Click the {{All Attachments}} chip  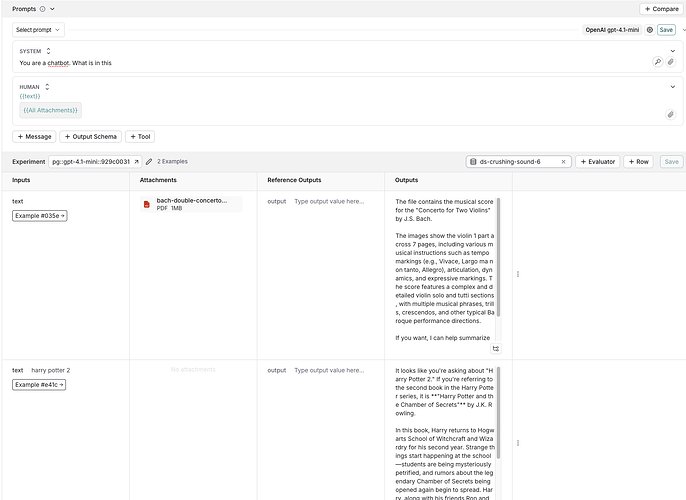point(50,110)
